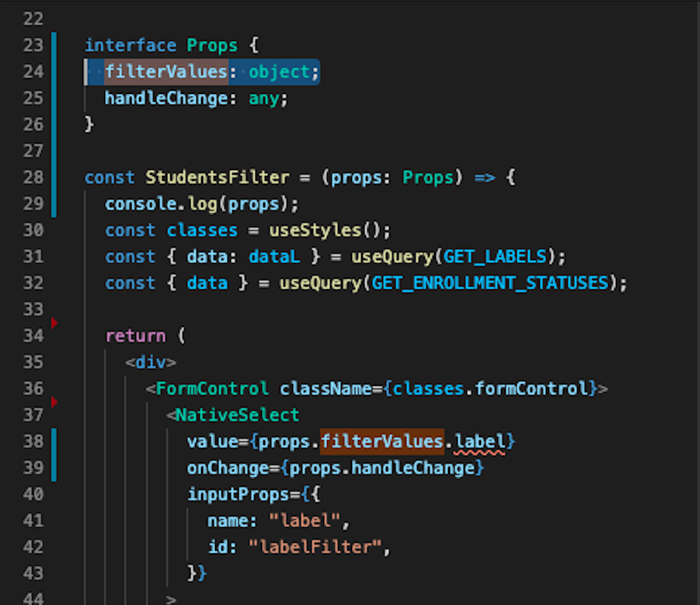Click the red-underlined label property on line 38
Screen dimensions: 700x605
point(482,441)
